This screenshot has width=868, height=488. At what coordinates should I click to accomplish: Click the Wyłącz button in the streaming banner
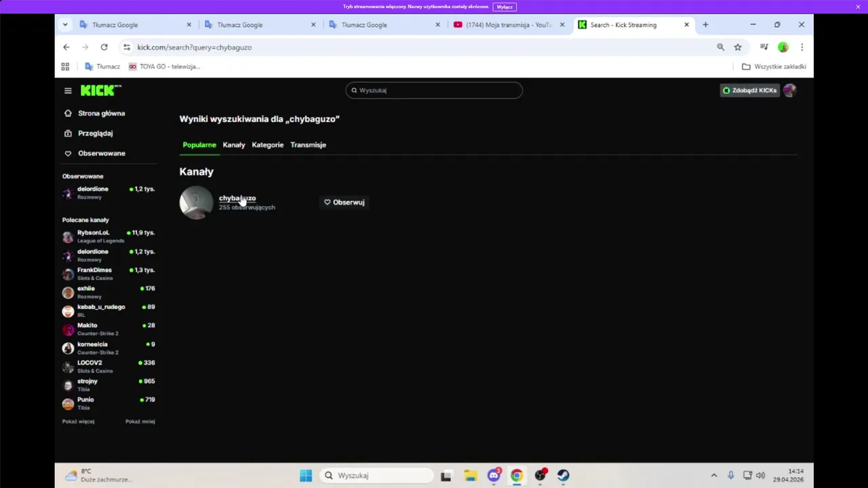(505, 7)
